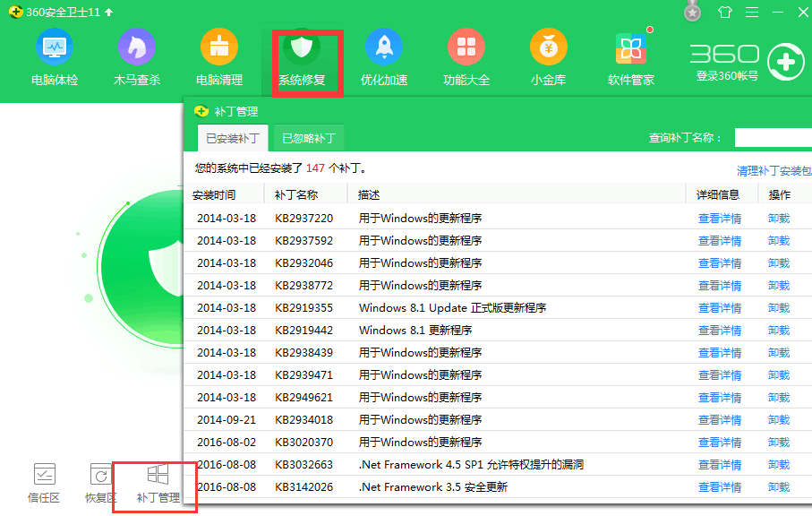Screen dimensions: 812x516
Task: Switch to 已安装补丁 tab
Action: coord(233,138)
